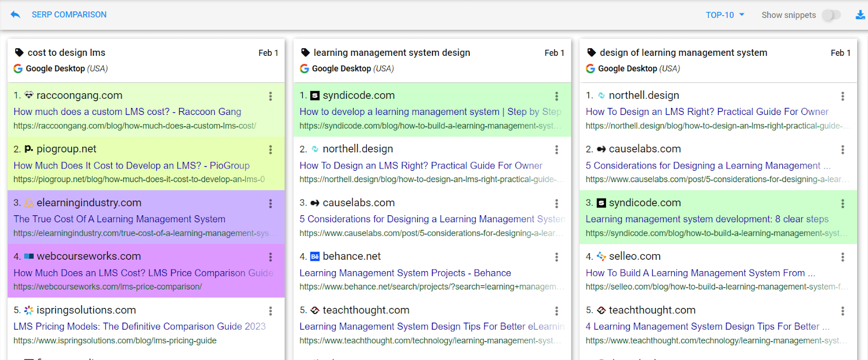Image resolution: width=868 pixels, height=360 pixels.
Task: Open SERP COMPARISON link
Action: (69, 15)
